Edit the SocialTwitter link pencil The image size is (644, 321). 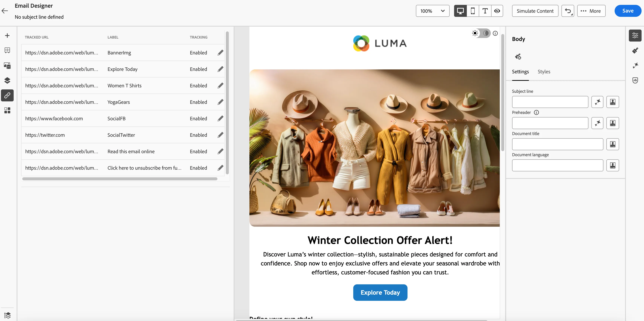[220, 135]
